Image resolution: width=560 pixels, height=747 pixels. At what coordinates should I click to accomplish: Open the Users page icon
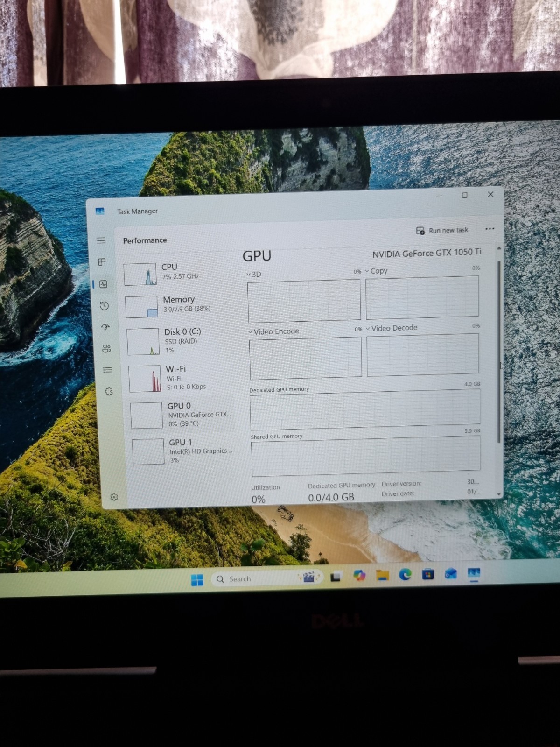106,348
